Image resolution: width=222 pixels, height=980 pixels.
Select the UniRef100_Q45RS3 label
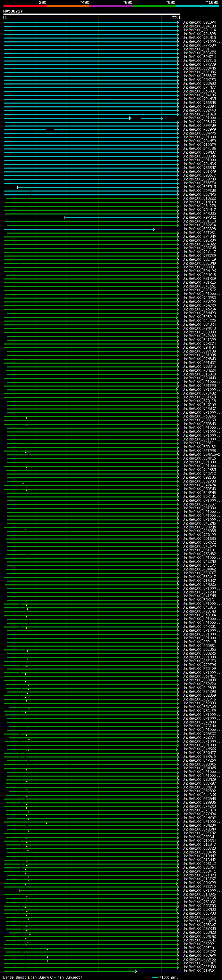point(199,298)
